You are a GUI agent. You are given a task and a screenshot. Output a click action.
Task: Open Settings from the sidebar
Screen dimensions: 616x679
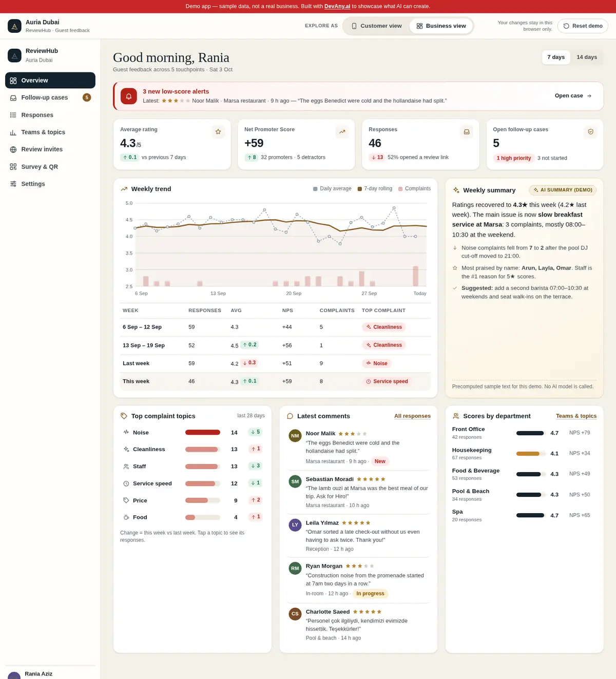[x=50, y=184]
